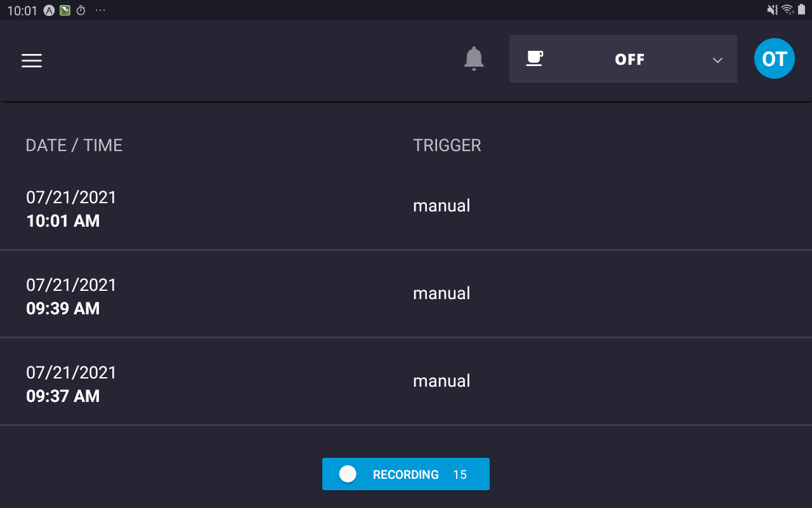Open the OT user profile avatar
The image size is (812, 508).
point(774,59)
